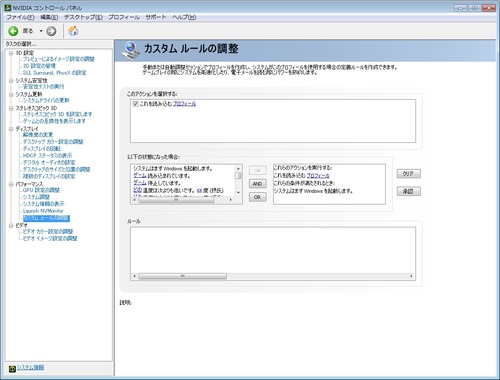Open システム情報 link at bottom left
Screen dimensions: 500x380
click(30, 367)
